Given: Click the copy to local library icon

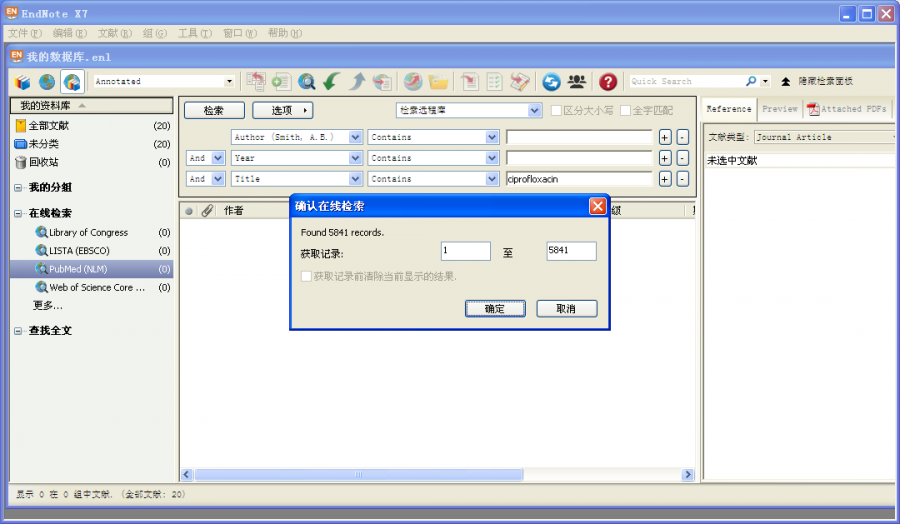Looking at the screenshot, I should pos(256,81).
